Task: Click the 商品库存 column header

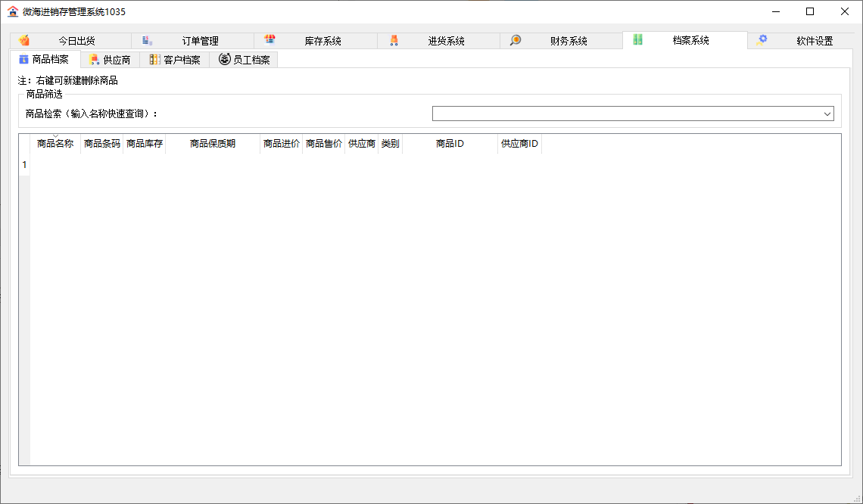Action: [x=144, y=144]
